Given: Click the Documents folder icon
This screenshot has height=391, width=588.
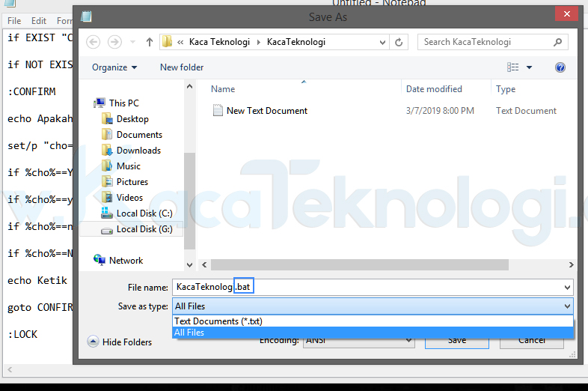Looking at the screenshot, I should (107, 135).
